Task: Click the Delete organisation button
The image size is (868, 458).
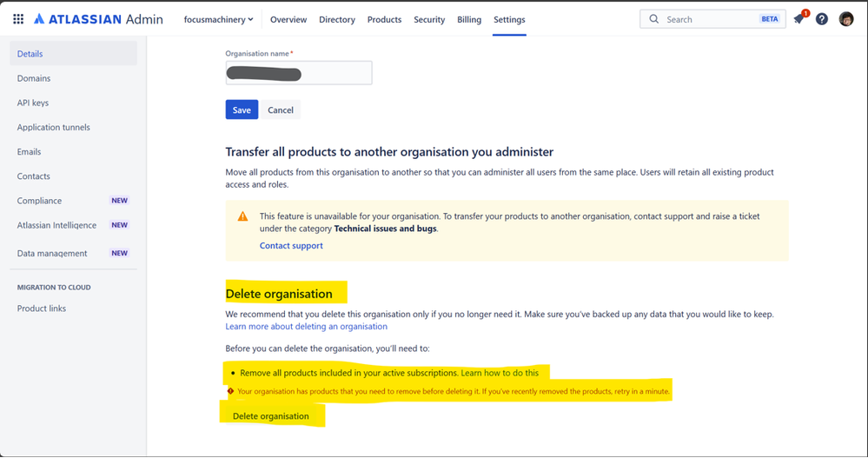Action: (x=271, y=416)
